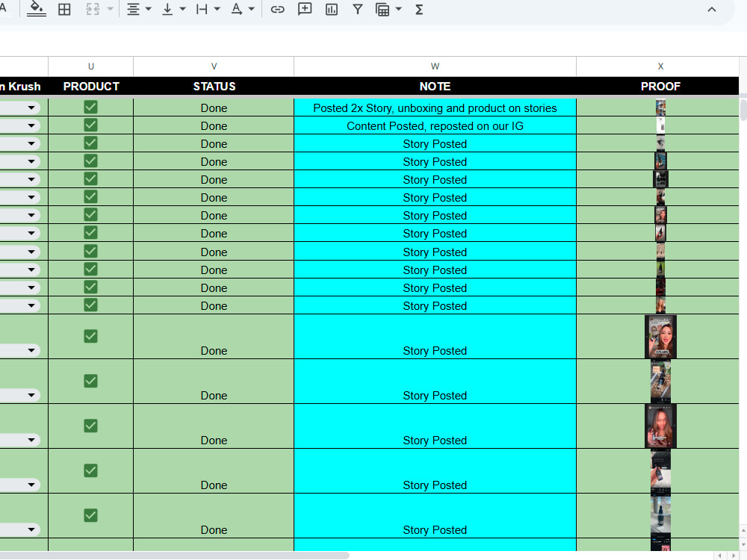The image size is (747, 560).
Task: Click the insert chart icon
Action: (332, 10)
